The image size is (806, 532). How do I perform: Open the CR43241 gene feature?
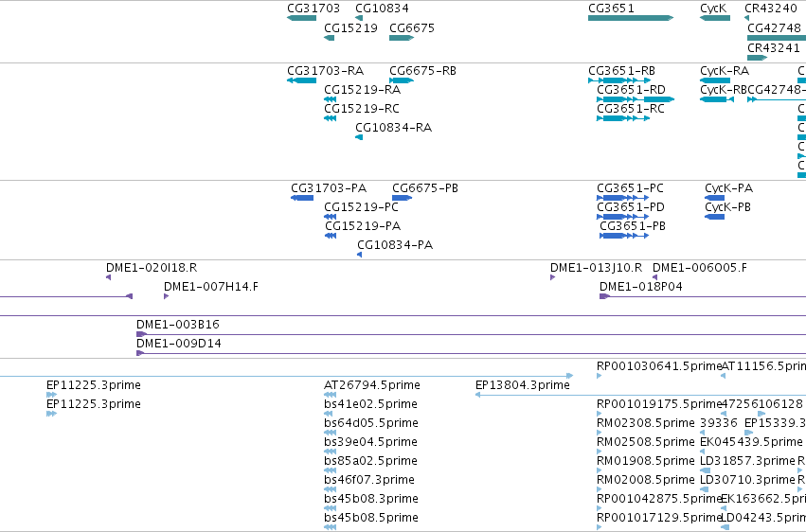click(x=757, y=58)
